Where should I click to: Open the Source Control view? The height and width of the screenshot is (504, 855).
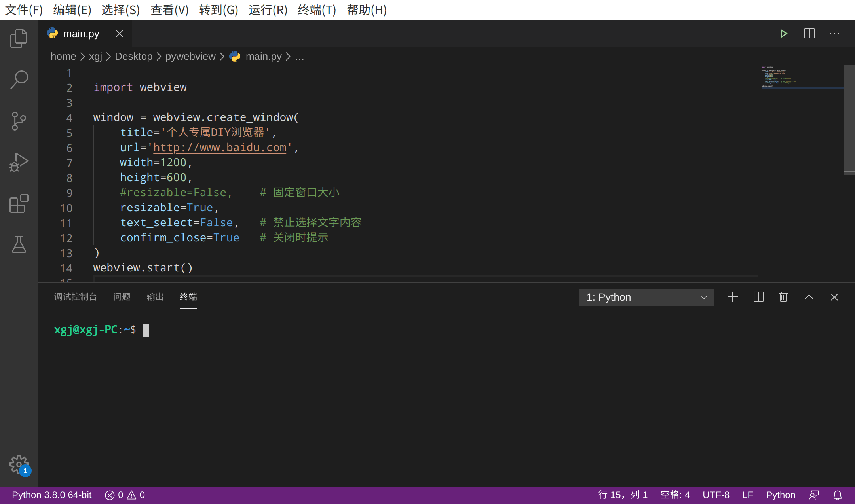[19, 121]
